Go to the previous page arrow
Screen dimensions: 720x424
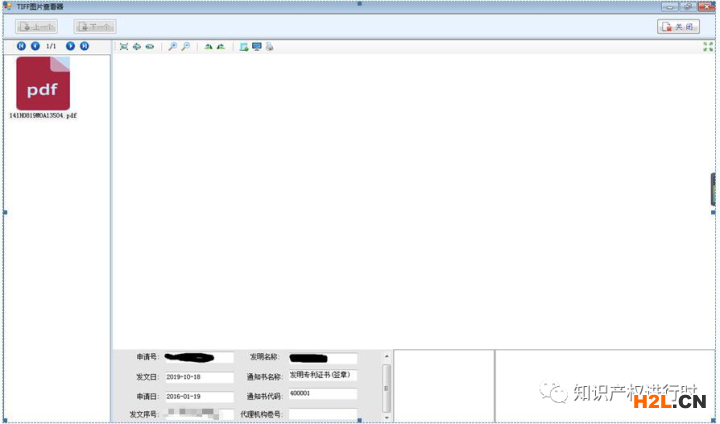(35, 46)
